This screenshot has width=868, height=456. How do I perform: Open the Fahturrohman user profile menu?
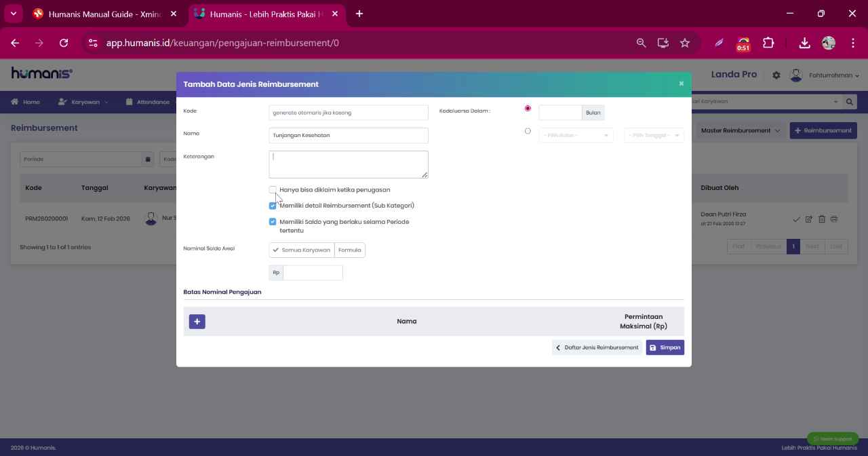tap(833, 75)
